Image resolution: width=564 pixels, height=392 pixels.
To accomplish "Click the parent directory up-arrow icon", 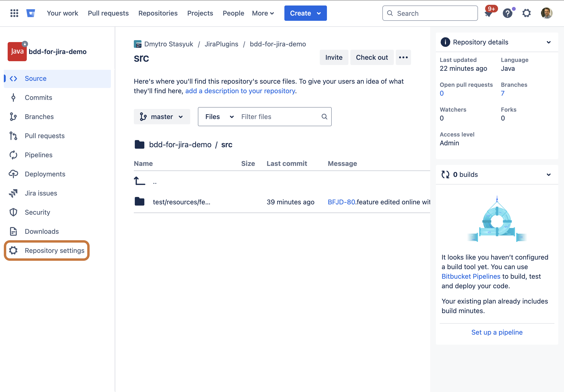I will [140, 181].
